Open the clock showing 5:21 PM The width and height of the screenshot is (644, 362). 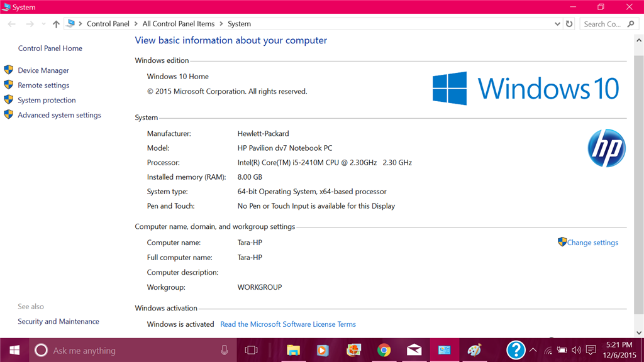[619, 349]
